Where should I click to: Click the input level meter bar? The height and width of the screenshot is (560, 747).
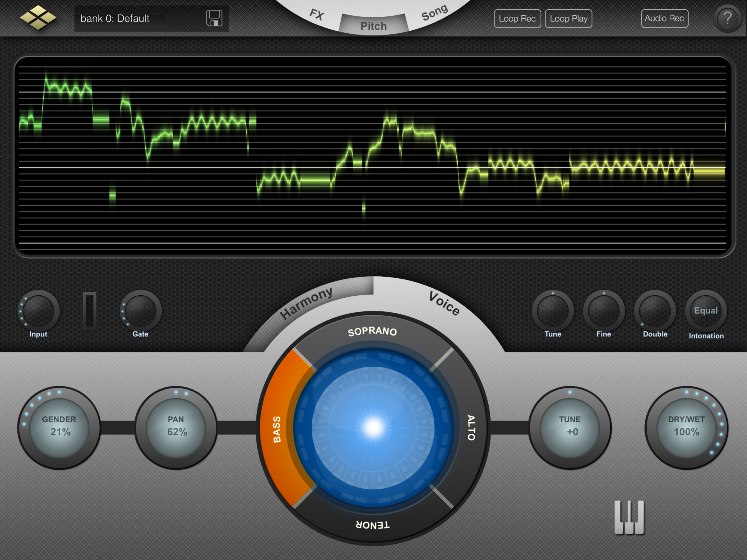89,310
